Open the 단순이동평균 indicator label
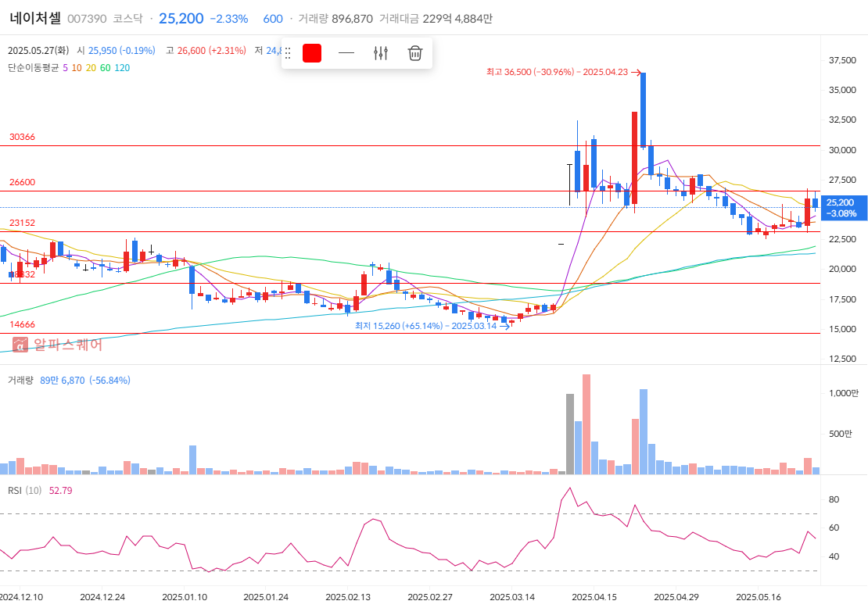The width and height of the screenshot is (868, 608). (33, 67)
